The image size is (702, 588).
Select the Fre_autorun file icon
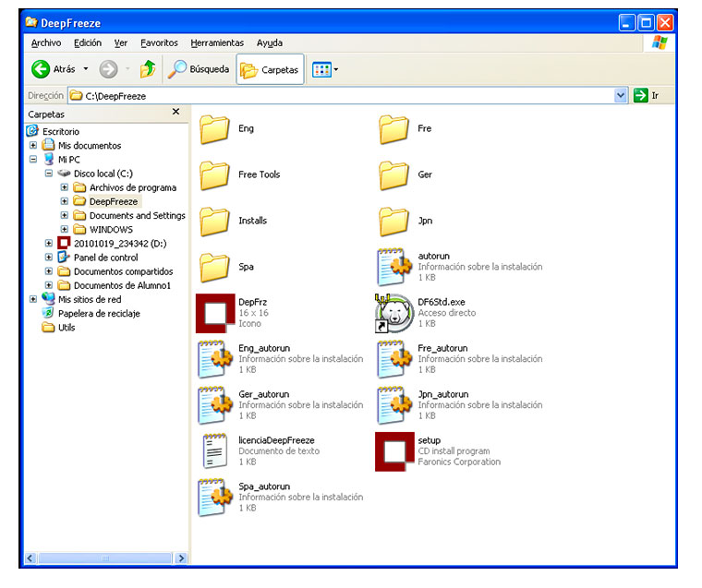click(394, 359)
